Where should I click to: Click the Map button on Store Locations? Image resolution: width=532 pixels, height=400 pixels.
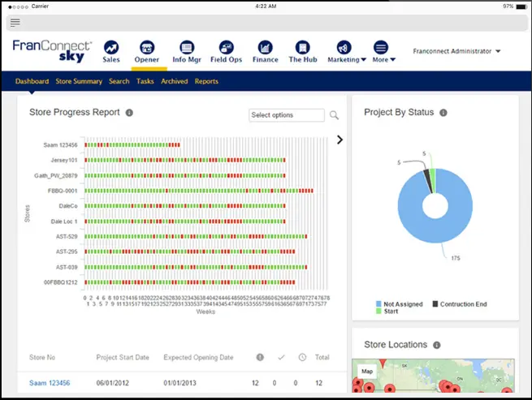tap(366, 372)
